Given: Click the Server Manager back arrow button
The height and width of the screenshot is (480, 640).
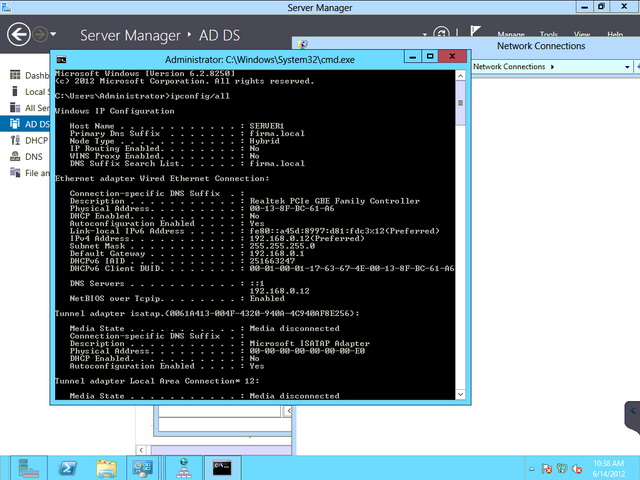Looking at the screenshot, I should (18, 35).
